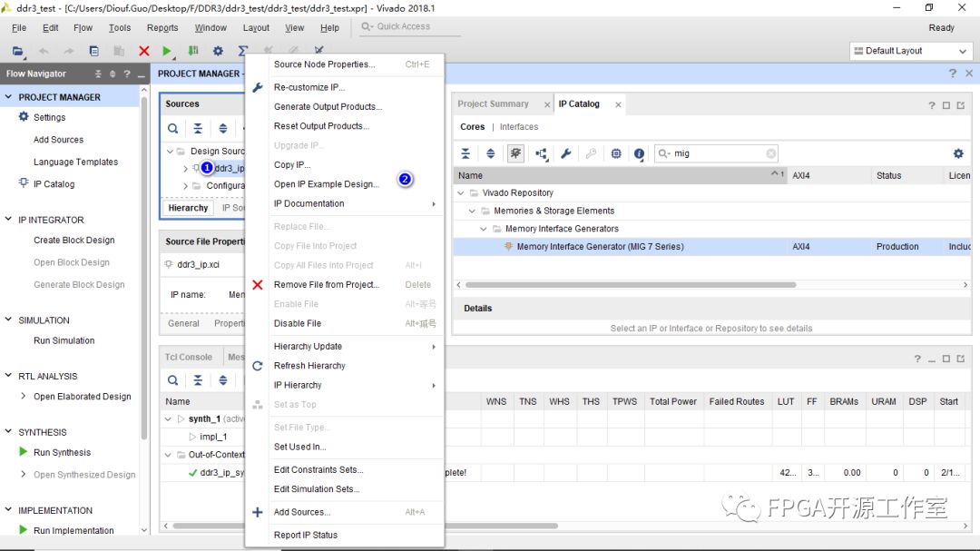Image resolution: width=980 pixels, height=551 pixels.
Task: Clear the mig search field text
Action: 770,154
